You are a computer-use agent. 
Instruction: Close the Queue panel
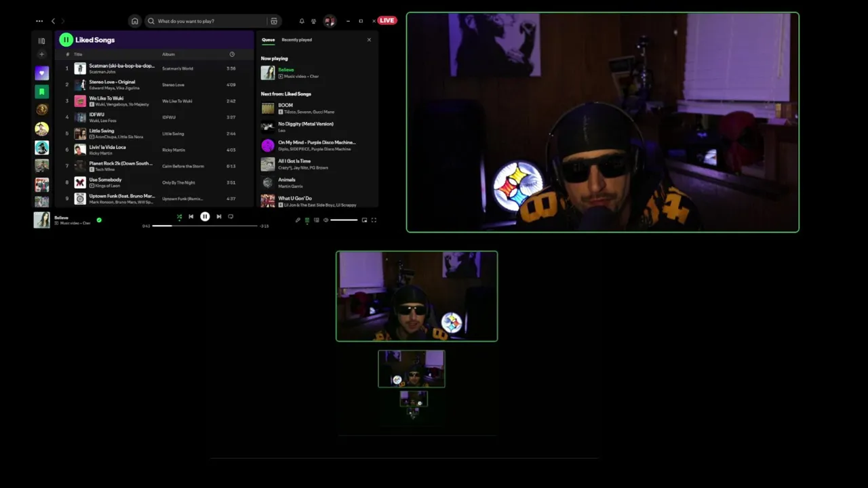pos(369,40)
